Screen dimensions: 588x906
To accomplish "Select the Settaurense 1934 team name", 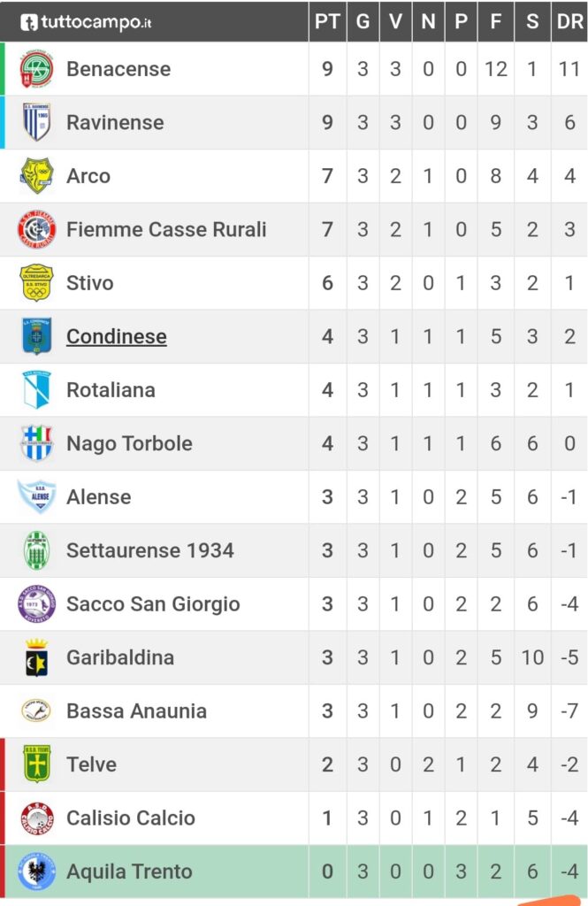I will (150, 550).
